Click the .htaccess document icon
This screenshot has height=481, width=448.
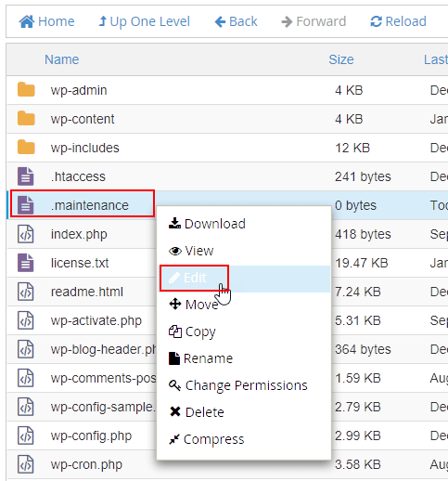click(25, 176)
